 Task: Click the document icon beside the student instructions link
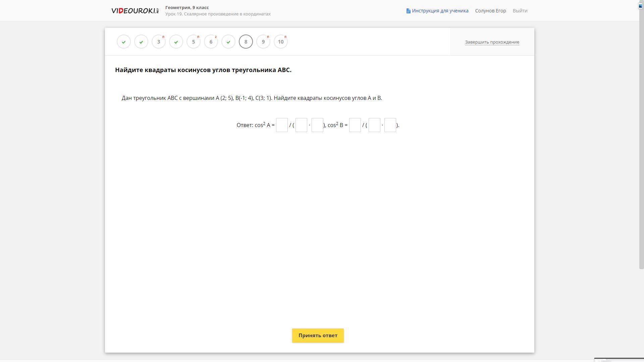(x=408, y=11)
